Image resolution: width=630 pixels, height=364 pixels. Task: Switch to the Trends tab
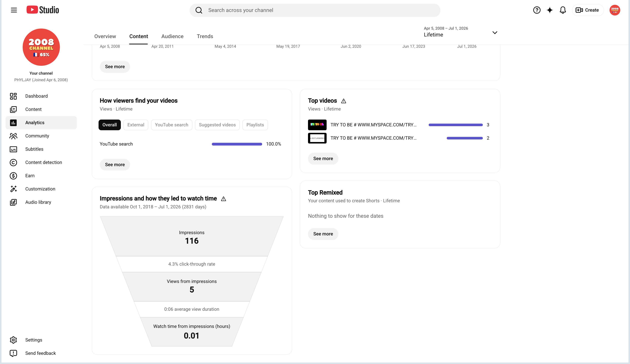point(205,36)
